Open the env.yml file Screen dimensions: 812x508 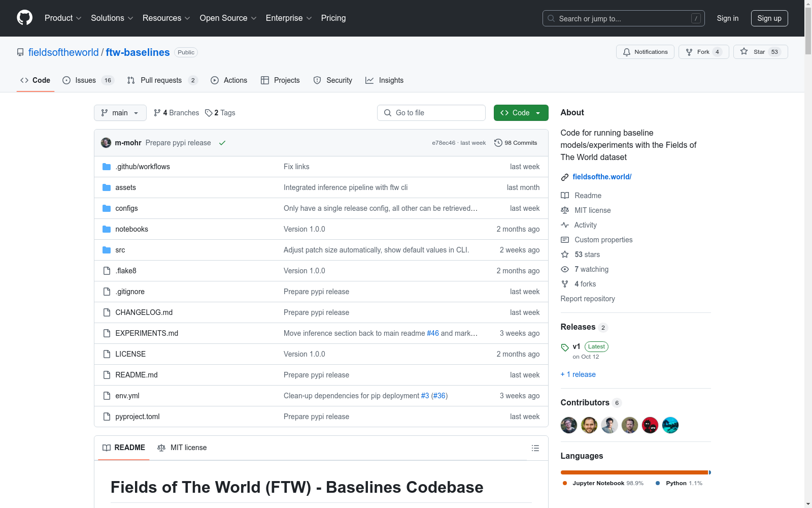(127, 396)
